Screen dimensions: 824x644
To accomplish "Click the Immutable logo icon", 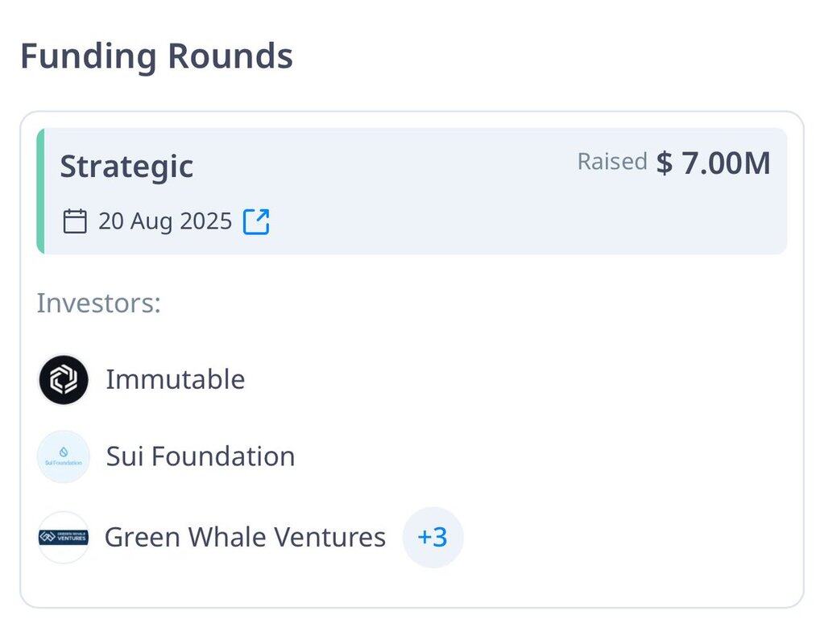I will pyautogui.click(x=64, y=379).
